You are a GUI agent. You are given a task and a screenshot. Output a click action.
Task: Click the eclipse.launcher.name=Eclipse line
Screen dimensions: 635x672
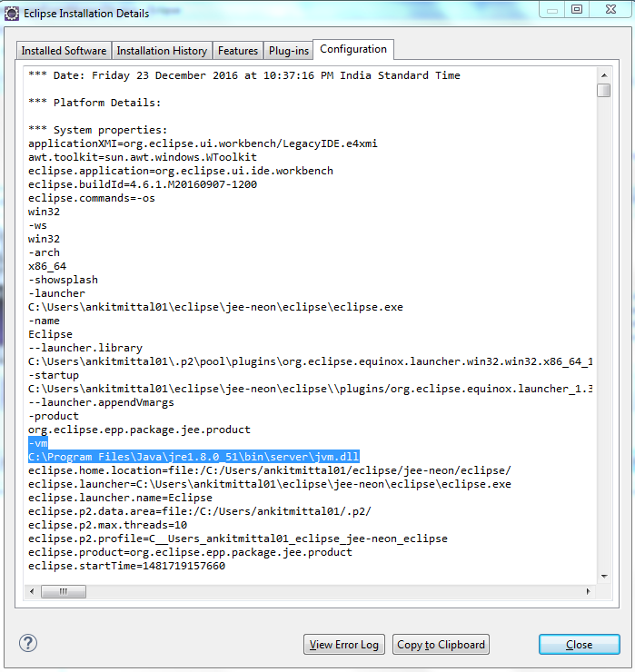[x=121, y=498]
